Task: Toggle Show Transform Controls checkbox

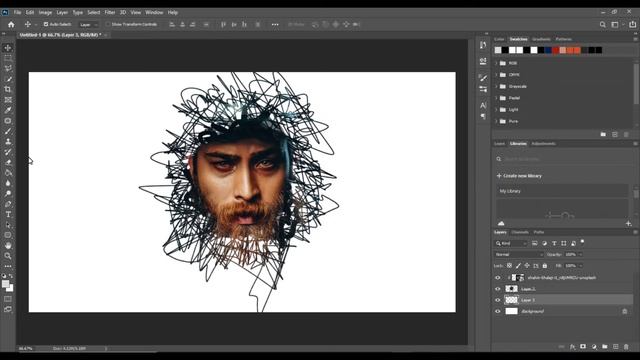Action: click(108, 24)
